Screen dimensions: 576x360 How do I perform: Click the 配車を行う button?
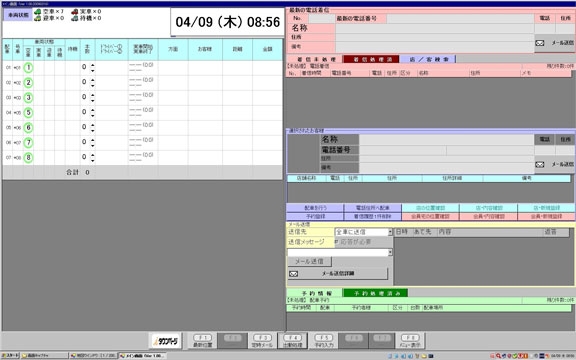pyautogui.click(x=315, y=208)
